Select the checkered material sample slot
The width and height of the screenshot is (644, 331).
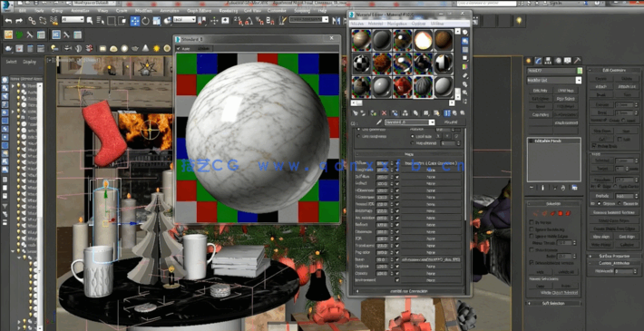[x=361, y=63]
